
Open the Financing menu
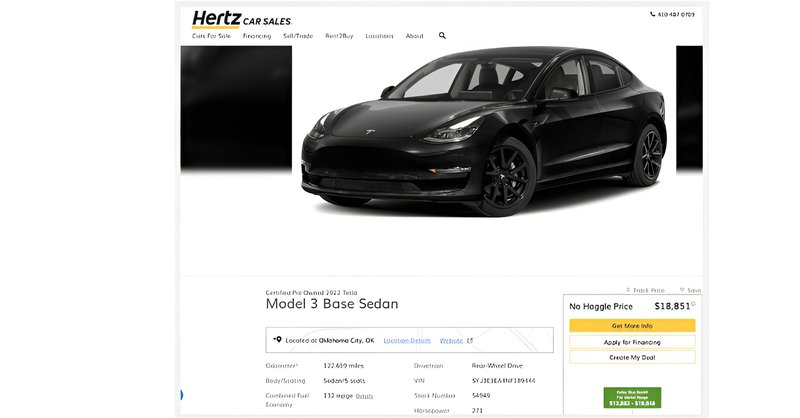[257, 35]
